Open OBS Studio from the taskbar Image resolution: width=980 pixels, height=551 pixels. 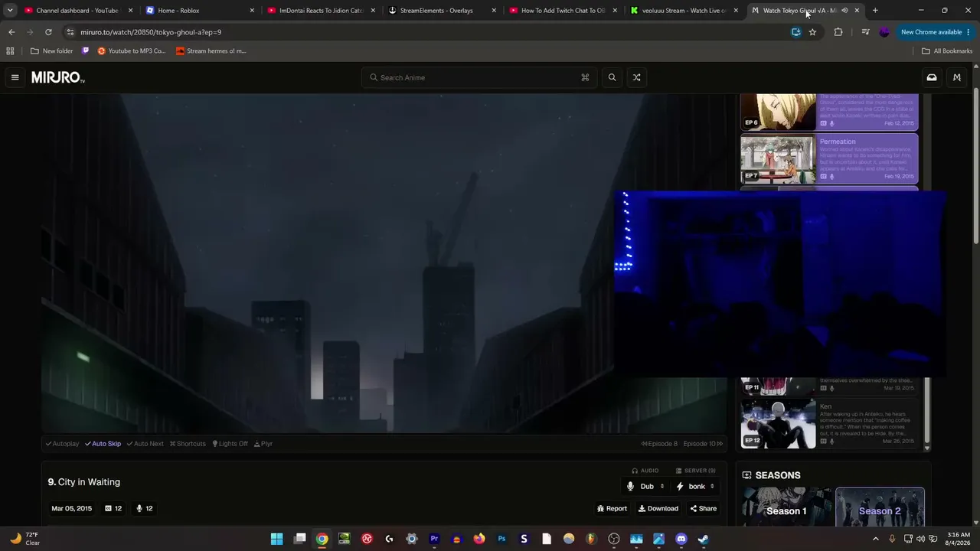614,539
